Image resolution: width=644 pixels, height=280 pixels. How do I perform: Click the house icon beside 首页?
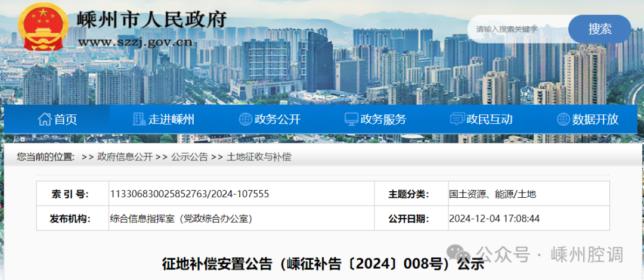(45, 119)
